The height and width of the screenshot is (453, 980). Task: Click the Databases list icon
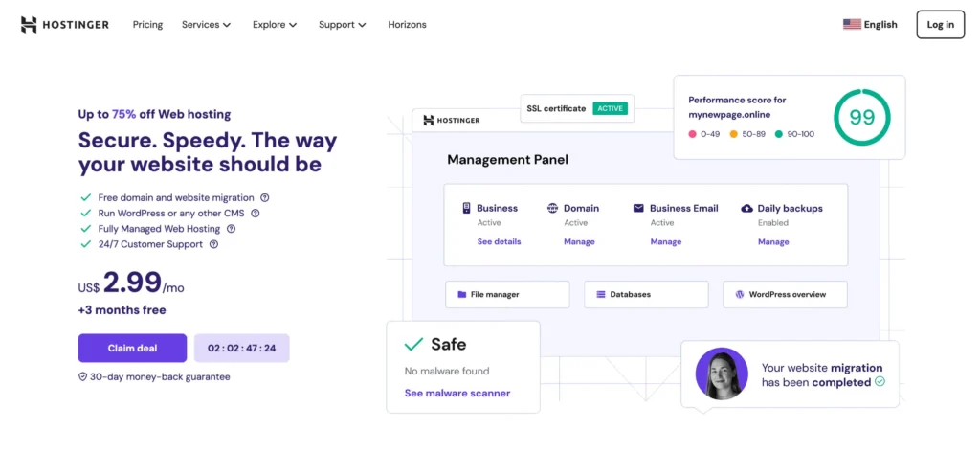coord(601,295)
